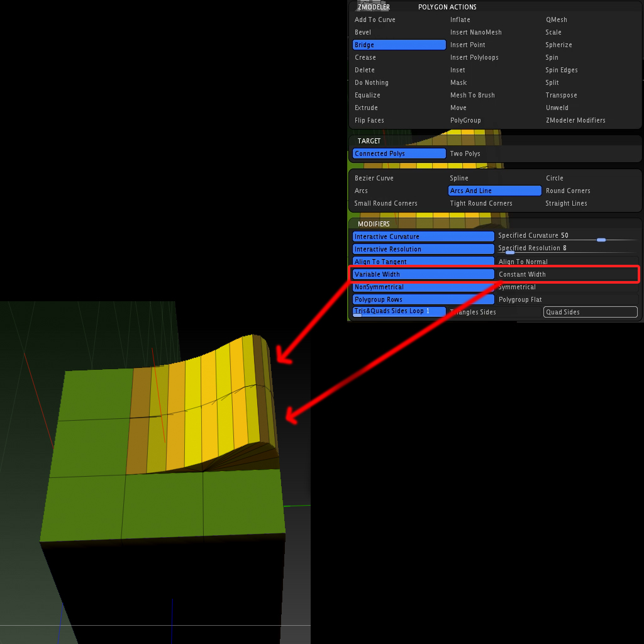Select Round Corners curve option
This screenshot has width=644, height=644.
568,191
